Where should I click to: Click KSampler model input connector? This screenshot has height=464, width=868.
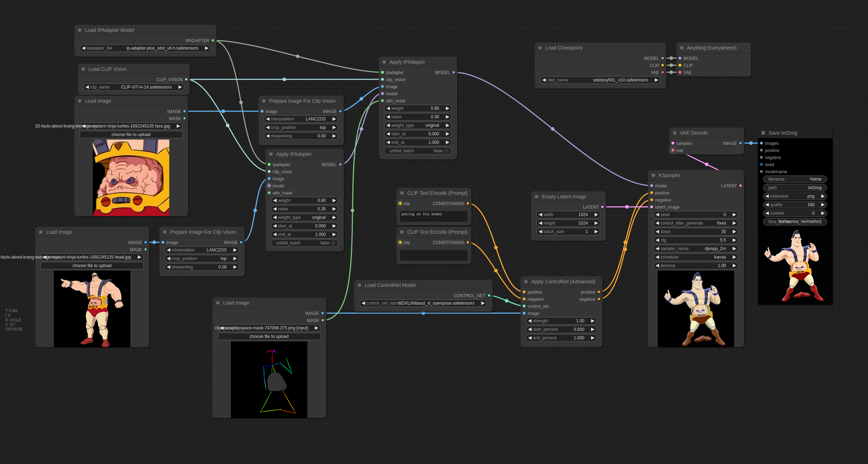point(652,186)
